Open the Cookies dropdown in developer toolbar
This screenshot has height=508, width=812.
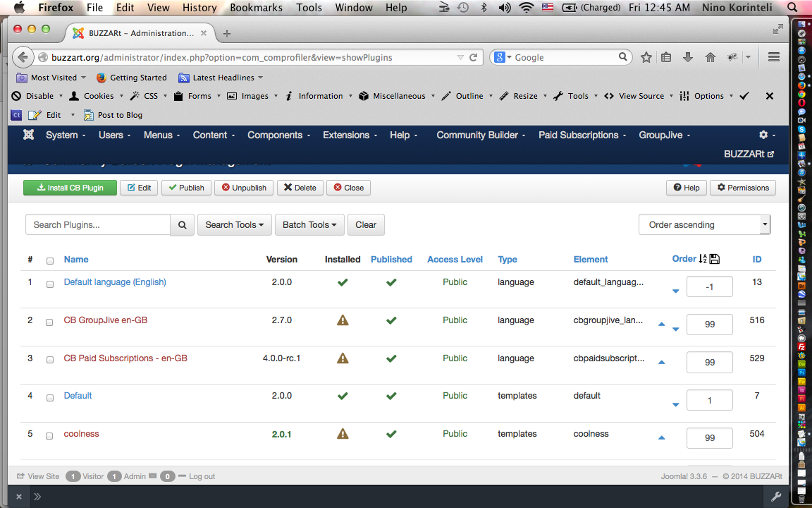coord(97,96)
